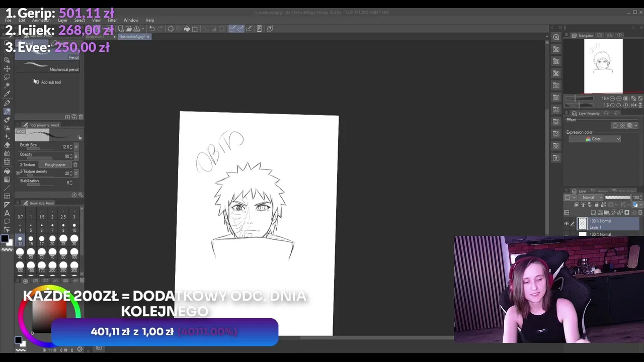Viewport: 644px width, 362px height.
Task: Open the Layer menu
Action: coord(62,21)
